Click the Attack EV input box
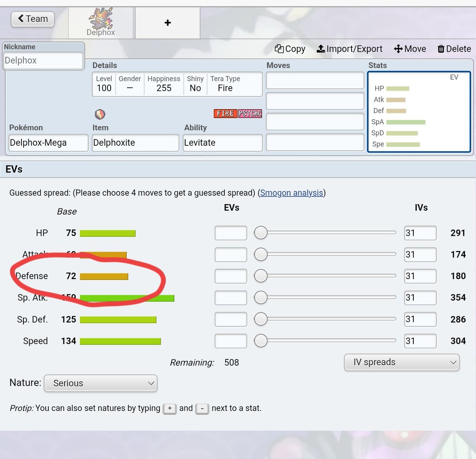Screen dimensions: 476x459 tap(231, 255)
